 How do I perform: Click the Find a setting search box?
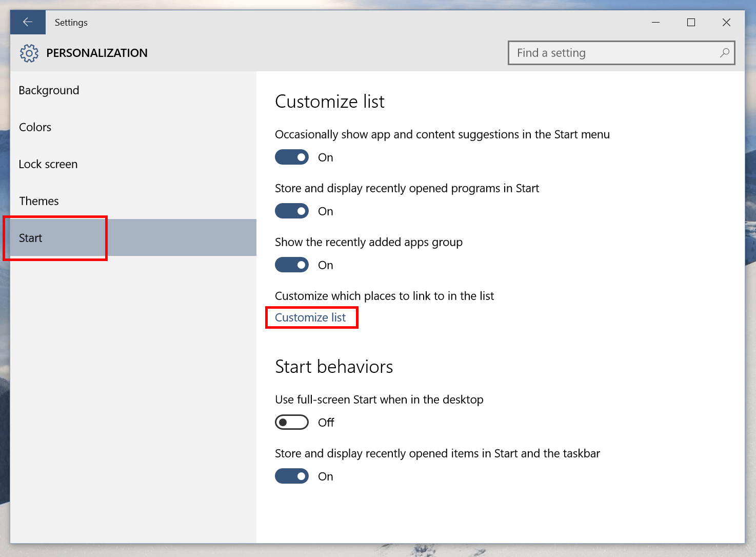point(621,53)
